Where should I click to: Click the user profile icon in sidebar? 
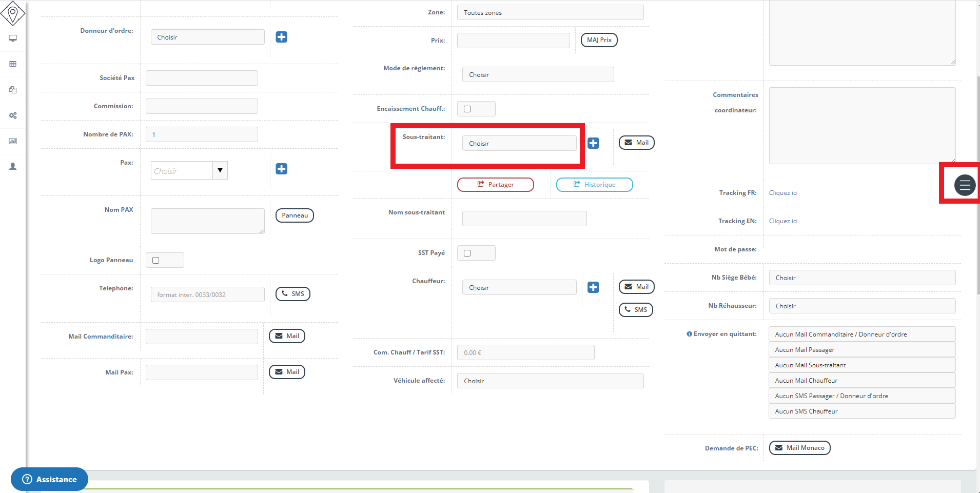point(13,167)
